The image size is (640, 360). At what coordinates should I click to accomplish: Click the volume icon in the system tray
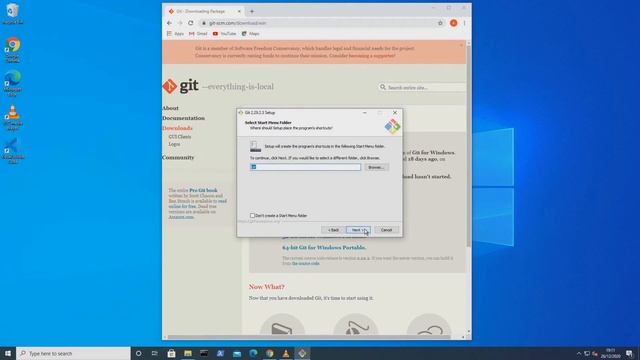[595, 353]
